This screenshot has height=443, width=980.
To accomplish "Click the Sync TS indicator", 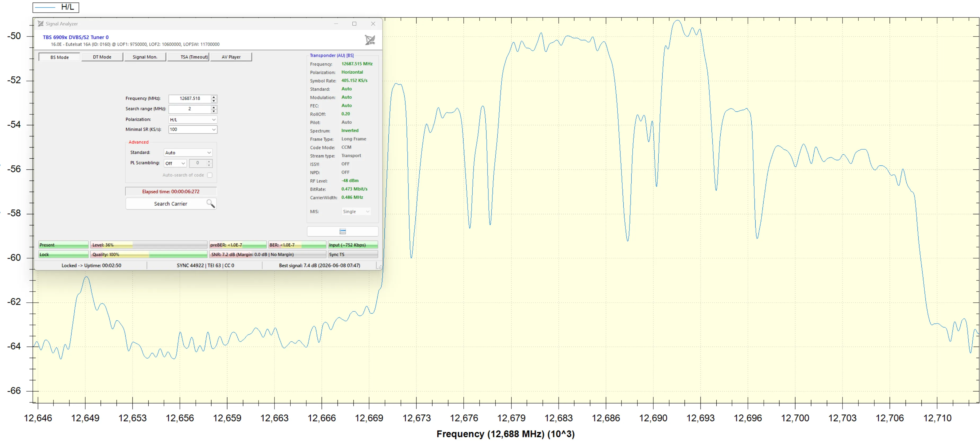I will pyautogui.click(x=353, y=254).
